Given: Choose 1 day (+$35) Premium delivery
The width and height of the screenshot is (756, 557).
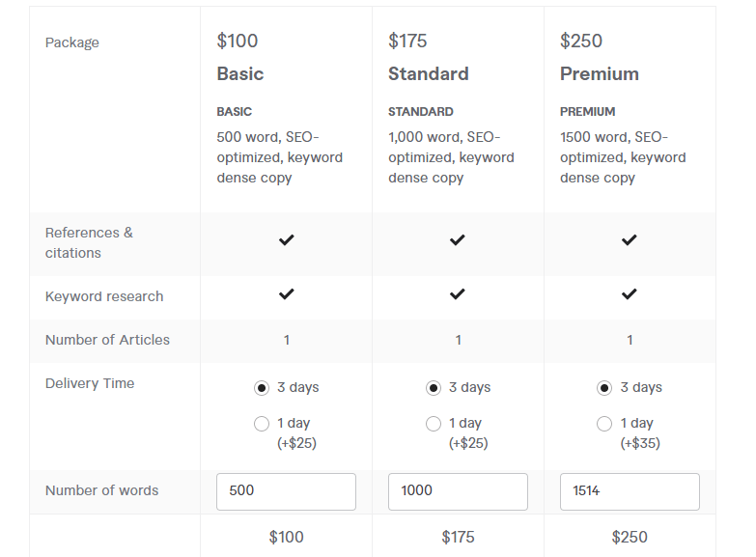Looking at the screenshot, I should (x=604, y=424).
